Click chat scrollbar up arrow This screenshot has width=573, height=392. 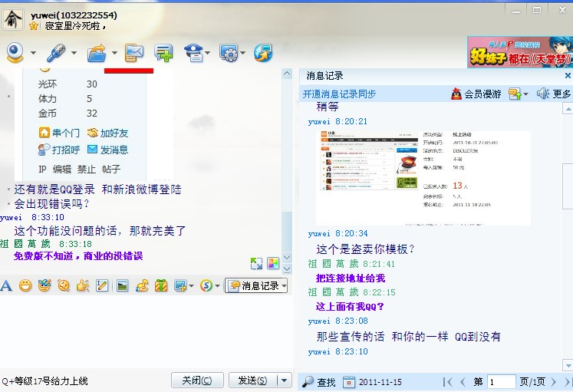click(x=287, y=74)
